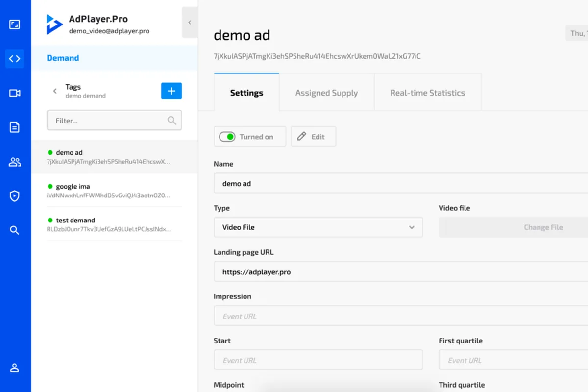The image size is (588, 392).
Task: Open the video camera sidebar icon
Action: tap(15, 93)
